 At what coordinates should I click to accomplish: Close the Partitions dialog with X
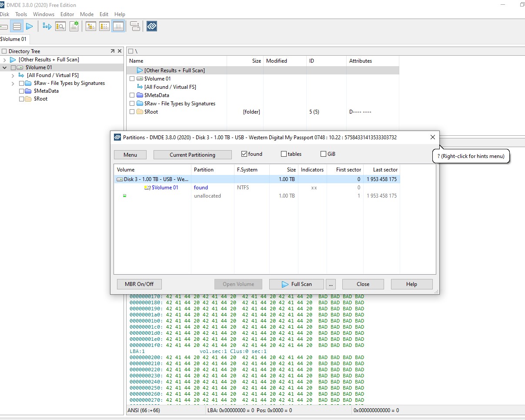[432, 137]
